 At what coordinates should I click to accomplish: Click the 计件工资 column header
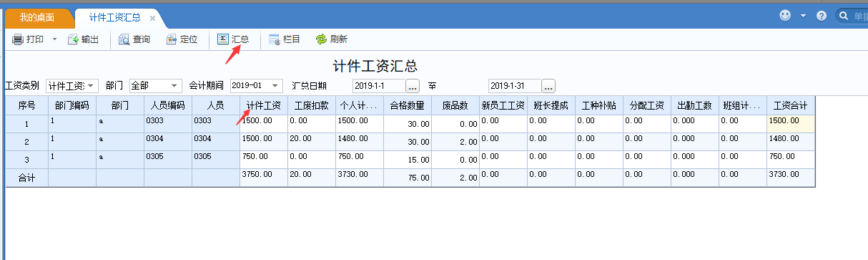coord(264,105)
